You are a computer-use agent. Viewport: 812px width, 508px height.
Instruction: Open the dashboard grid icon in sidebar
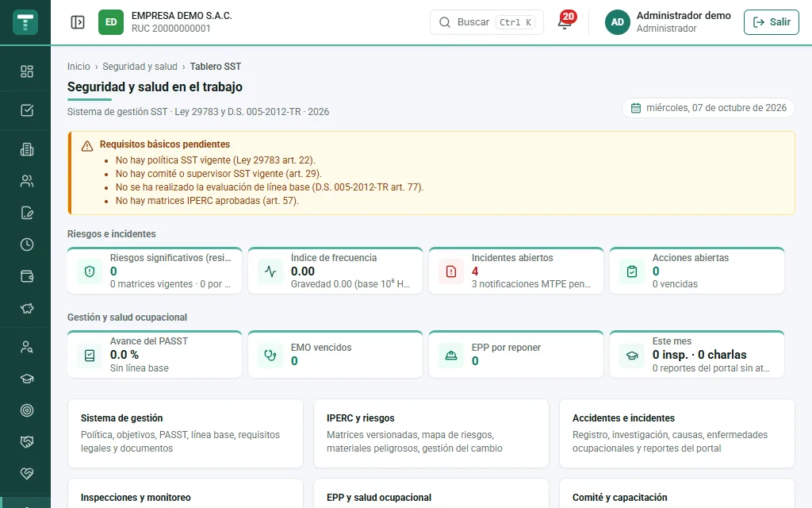coord(27,71)
